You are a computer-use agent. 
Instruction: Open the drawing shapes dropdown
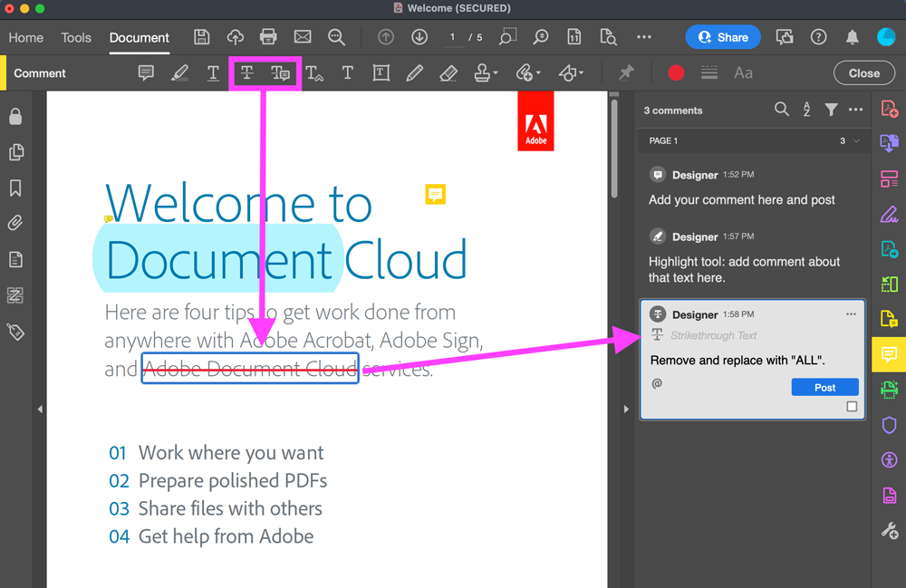point(570,72)
